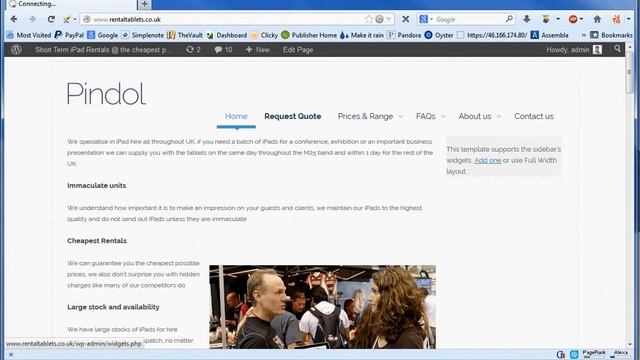Open the FAQs menu item
640x360 pixels.
pyautogui.click(x=426, y=116)
